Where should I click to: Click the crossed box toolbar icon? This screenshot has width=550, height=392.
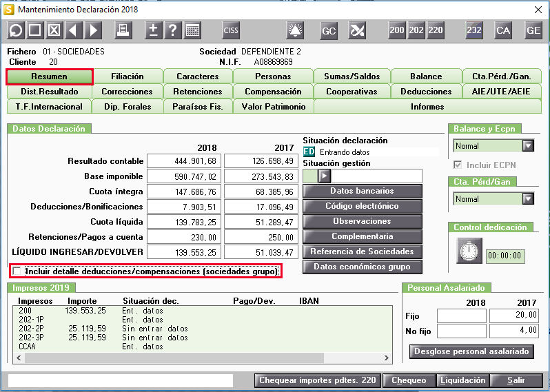[54, 30]
